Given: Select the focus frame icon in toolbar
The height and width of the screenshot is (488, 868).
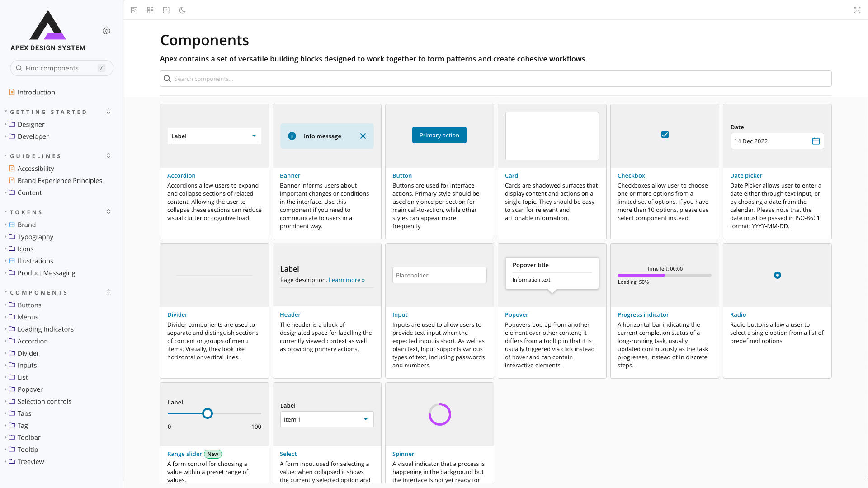Looking at the screenshot, I should coord(166,10).
